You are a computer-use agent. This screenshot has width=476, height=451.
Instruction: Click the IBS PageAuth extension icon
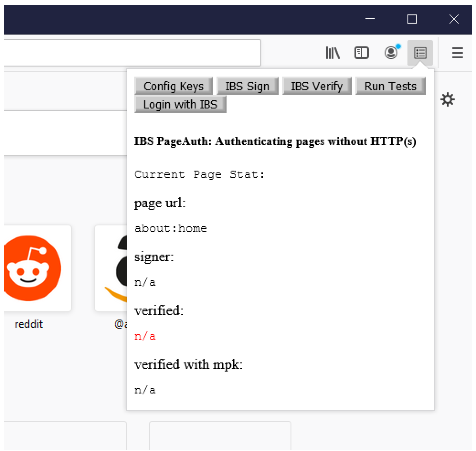(x=420, y=53)
